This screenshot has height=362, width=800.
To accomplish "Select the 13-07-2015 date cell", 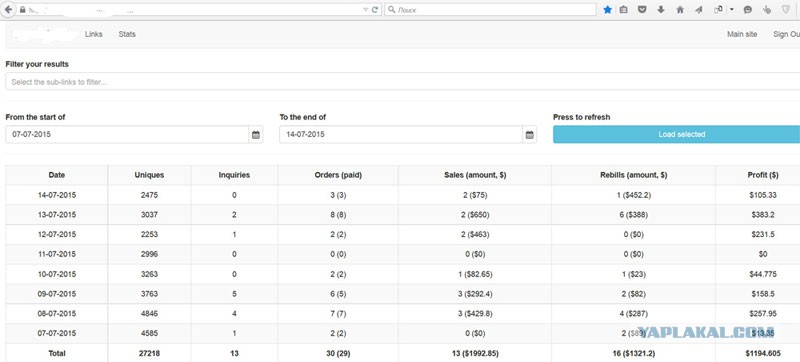I will [x=57, y=215].
